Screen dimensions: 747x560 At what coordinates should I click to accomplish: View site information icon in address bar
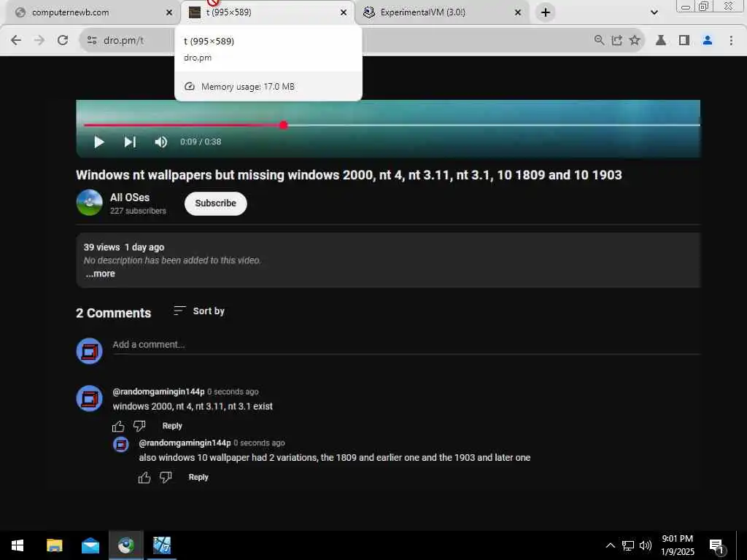point(92,40)
